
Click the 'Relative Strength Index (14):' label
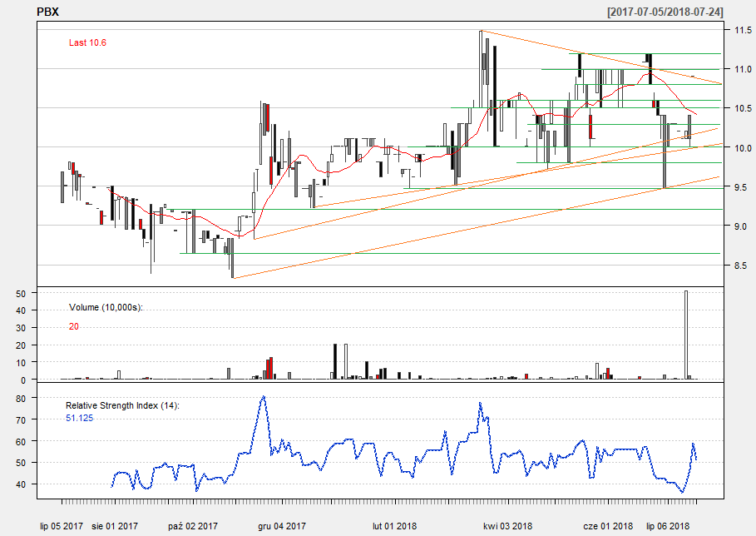coord(122,405)
